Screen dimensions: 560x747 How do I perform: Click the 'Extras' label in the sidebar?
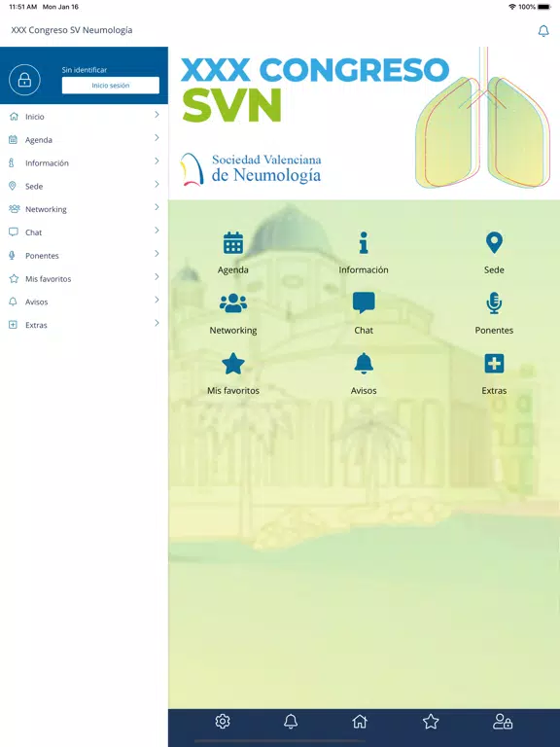tap(36, 326)
